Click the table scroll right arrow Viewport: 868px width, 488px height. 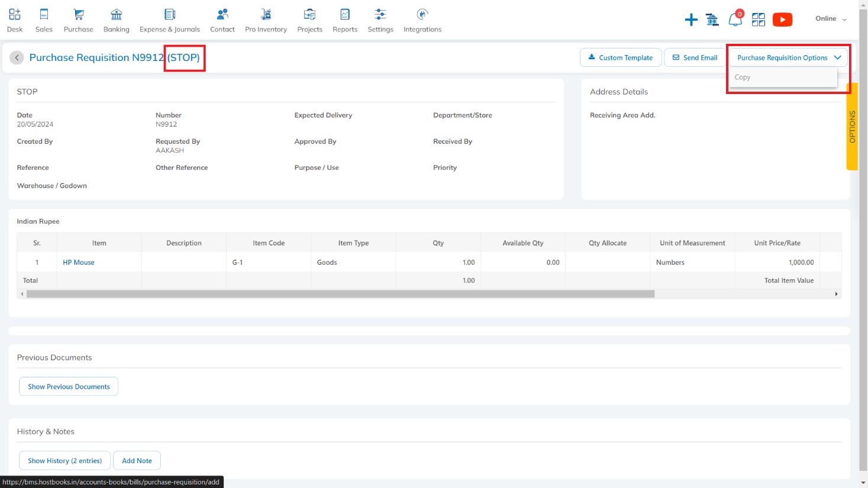tap(836, 294)
